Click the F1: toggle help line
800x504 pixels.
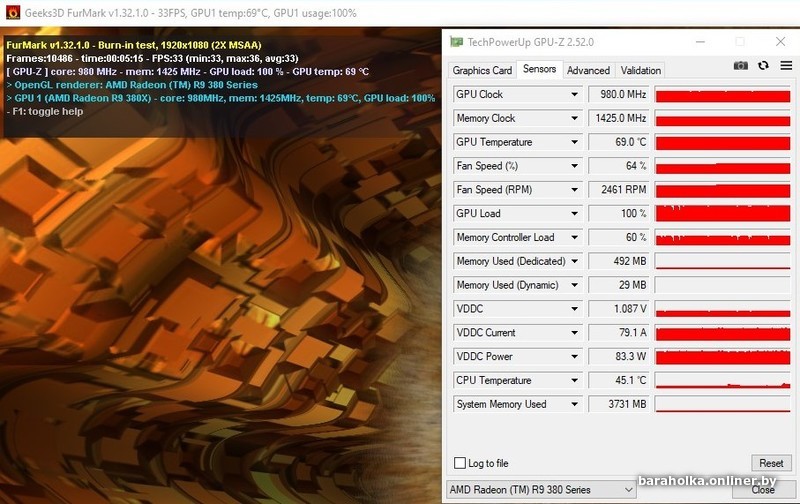pyautogui.click(x=45, y=111)
